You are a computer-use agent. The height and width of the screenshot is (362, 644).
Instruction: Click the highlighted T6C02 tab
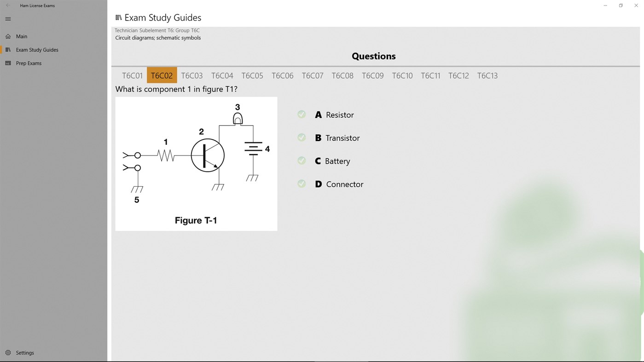[x=162, y=75]
